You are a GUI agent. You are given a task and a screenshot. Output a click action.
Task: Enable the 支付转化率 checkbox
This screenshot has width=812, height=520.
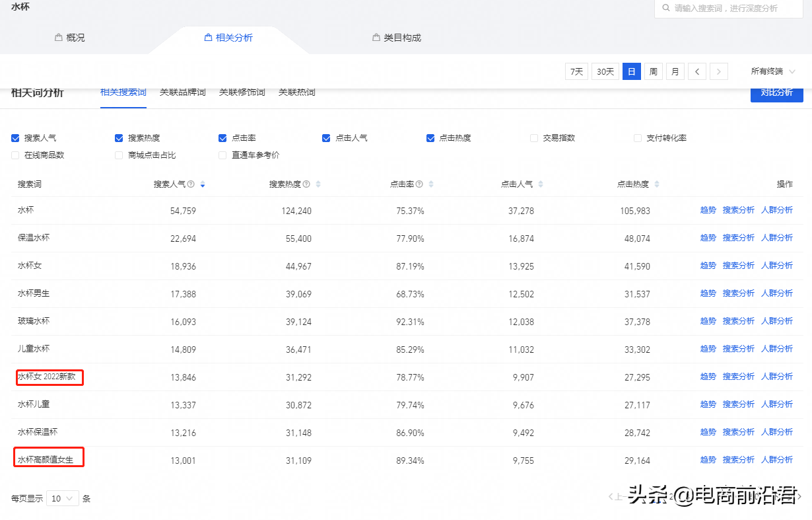pos(637,138)
